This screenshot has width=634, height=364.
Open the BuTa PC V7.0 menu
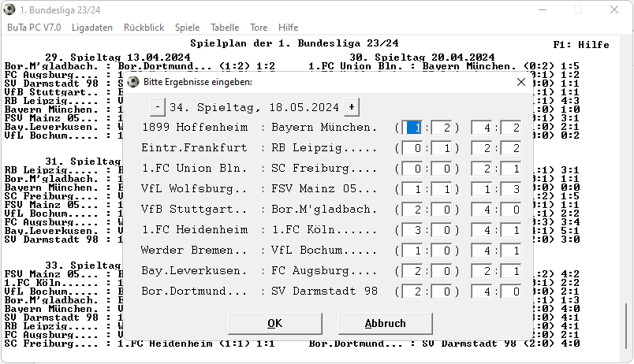34,28
